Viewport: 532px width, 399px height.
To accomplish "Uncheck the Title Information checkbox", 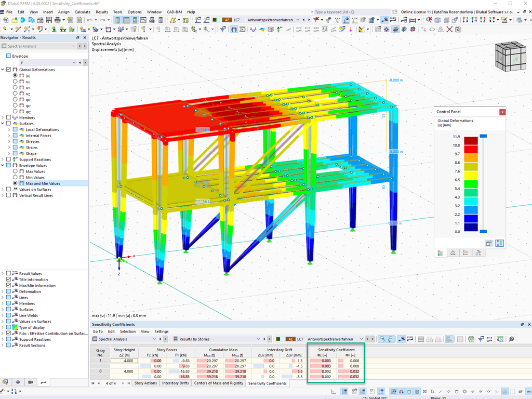I will pyautogui.click(x=8, y=280).
